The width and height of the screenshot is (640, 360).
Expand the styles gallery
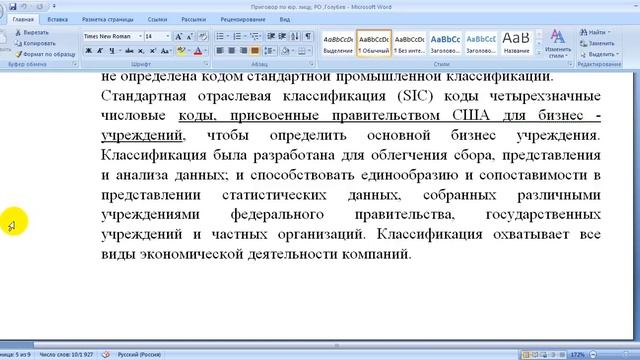click(539, 52)
